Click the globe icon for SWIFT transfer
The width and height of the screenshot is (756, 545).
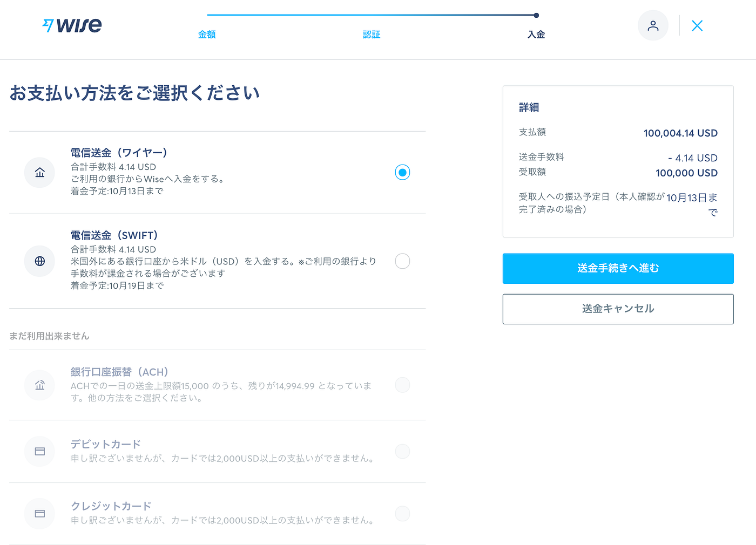(x=39, y=261)
